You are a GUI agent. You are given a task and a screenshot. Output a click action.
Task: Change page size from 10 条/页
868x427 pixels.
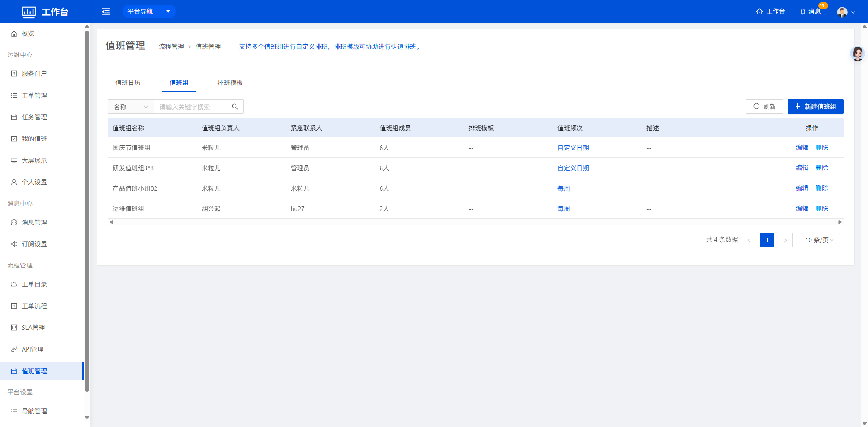pos(819,240)
